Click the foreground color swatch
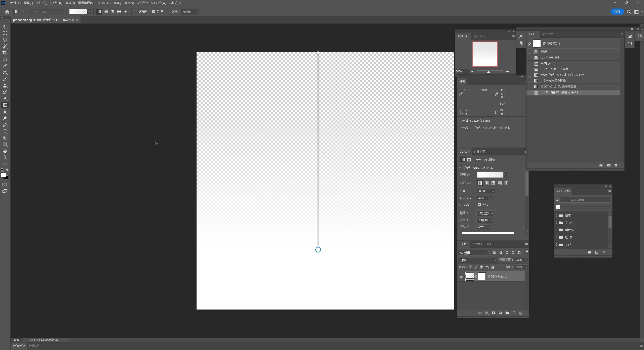 click(3, 175)
